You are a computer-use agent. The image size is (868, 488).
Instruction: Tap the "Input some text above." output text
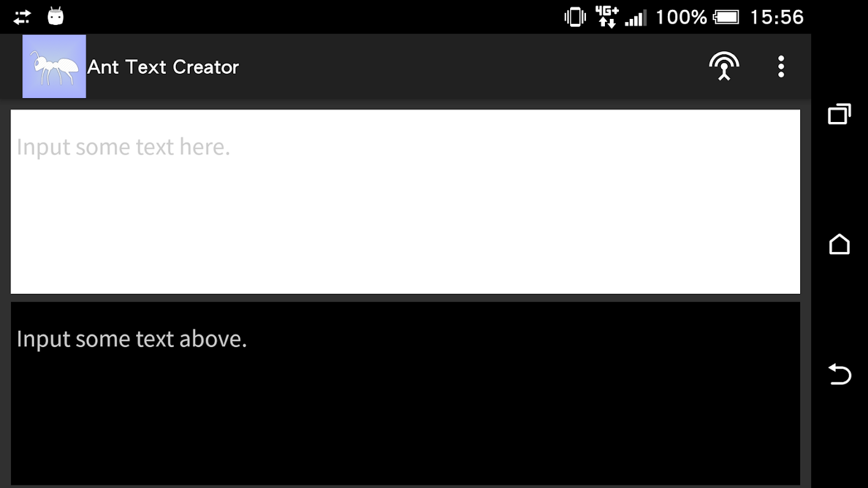click(132, 339)
